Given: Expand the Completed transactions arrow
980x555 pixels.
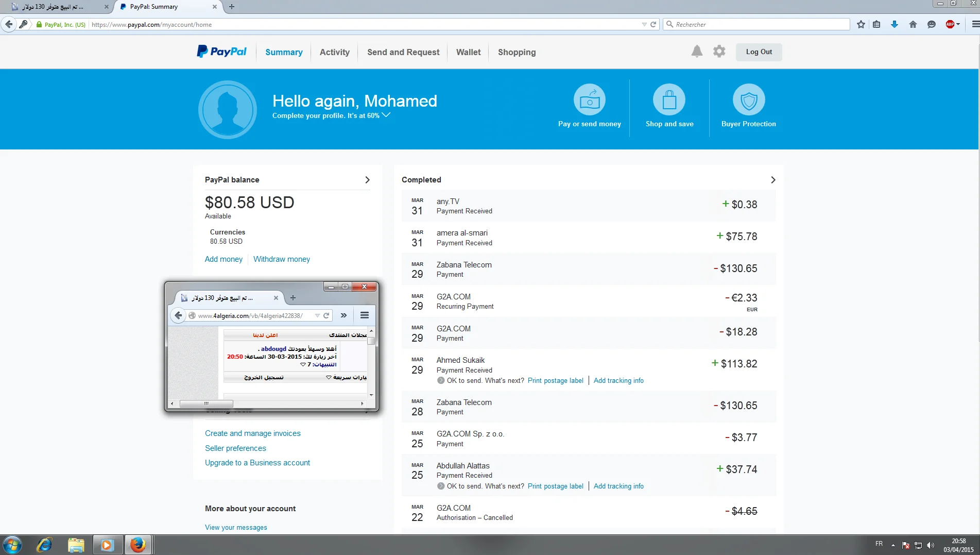Looking at the screenshot, I should click(x=772, y=180).
